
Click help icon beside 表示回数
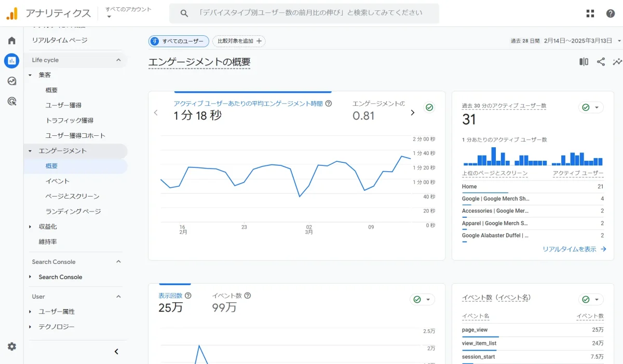[188, 296]
